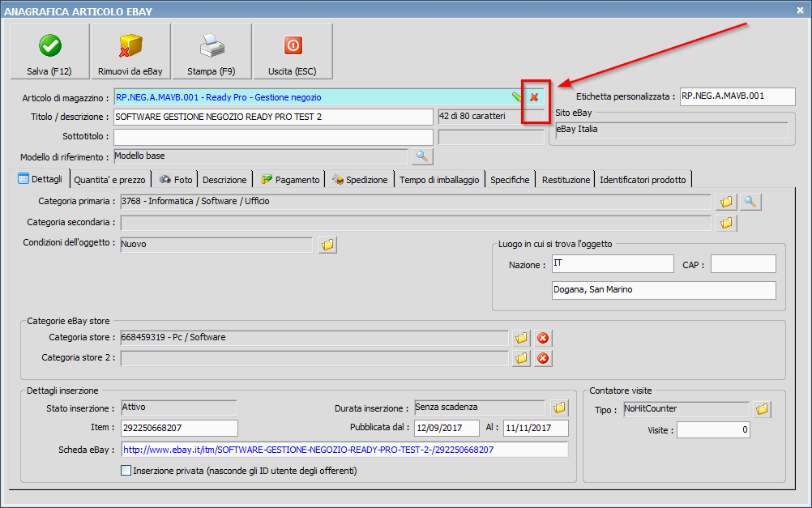Click the Stampa (F9) printer button

pos(212,51)
